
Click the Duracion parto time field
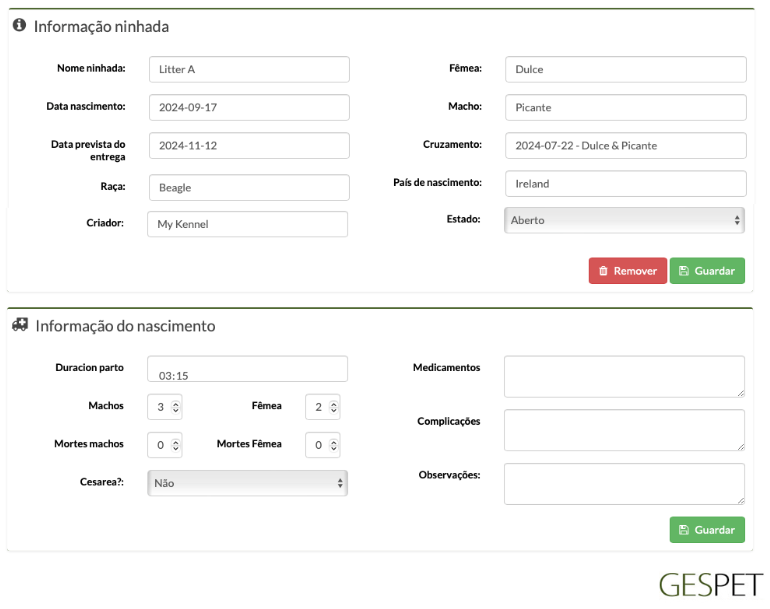tap(248, 369)
